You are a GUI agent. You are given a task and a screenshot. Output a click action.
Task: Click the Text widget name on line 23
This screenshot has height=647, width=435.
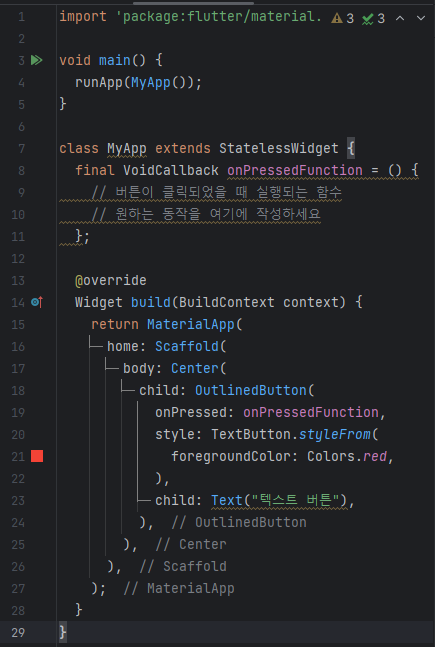227,500
